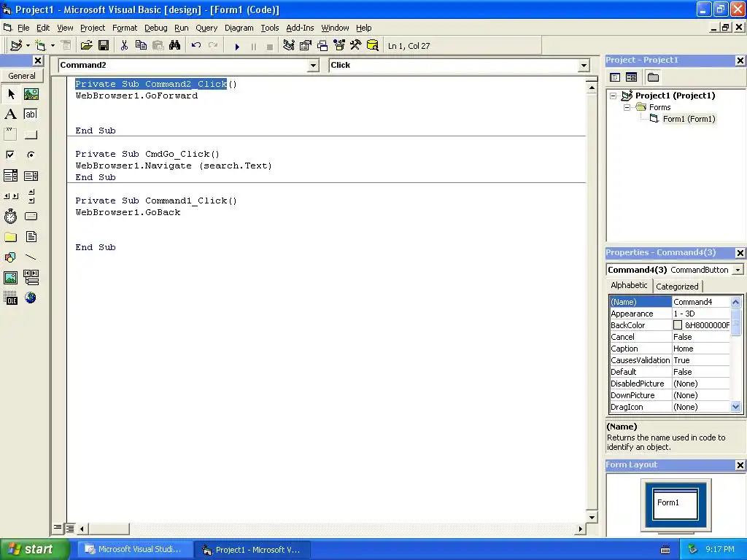
Task: Select Form1 (Form1) in project tree
Action: tap(689, 119)
